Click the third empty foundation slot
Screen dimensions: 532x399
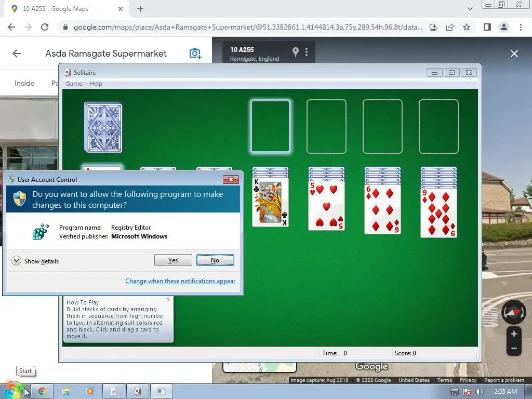pos(382,126)
